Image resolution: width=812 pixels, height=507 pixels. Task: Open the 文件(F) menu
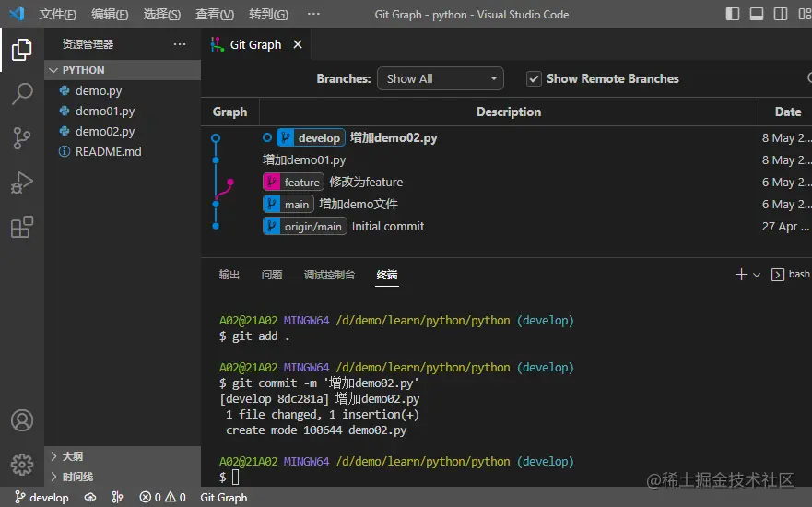coord(57,14)
